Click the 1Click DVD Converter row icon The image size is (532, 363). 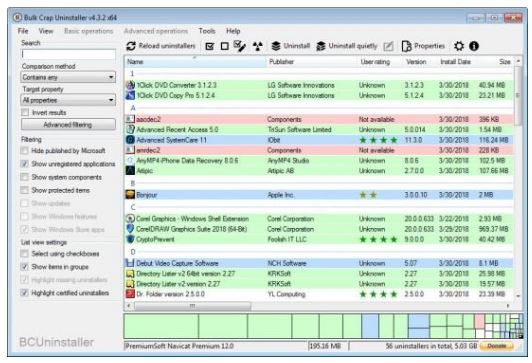(130, 85)
